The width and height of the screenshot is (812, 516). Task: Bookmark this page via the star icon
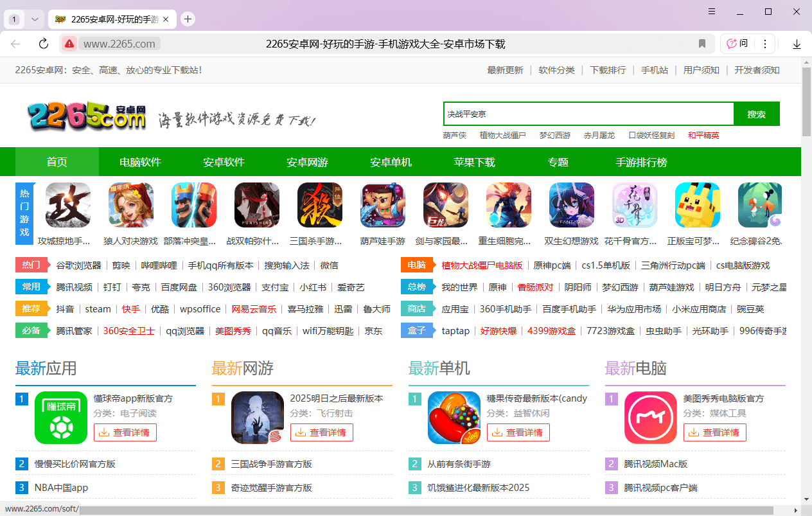coord(702,44)
